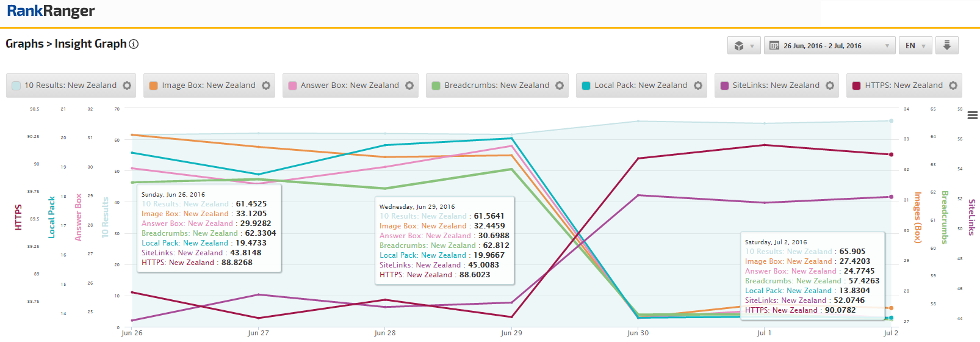Toggle HTTPS: New Zealand series label
The image size is (980, 342).
903,85
